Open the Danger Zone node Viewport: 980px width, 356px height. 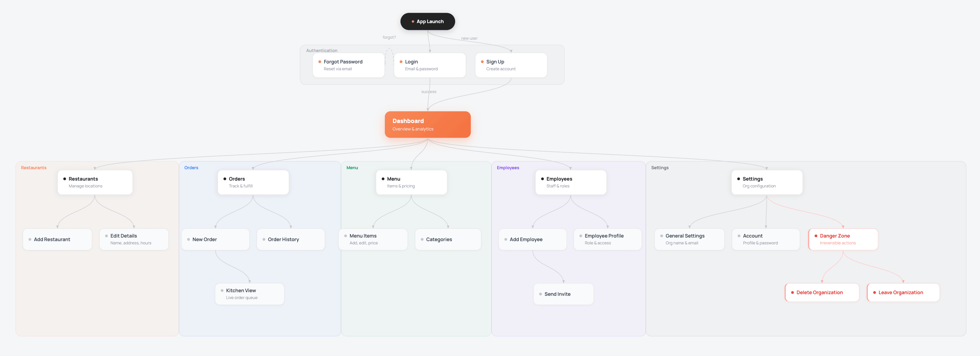(843, 239)
